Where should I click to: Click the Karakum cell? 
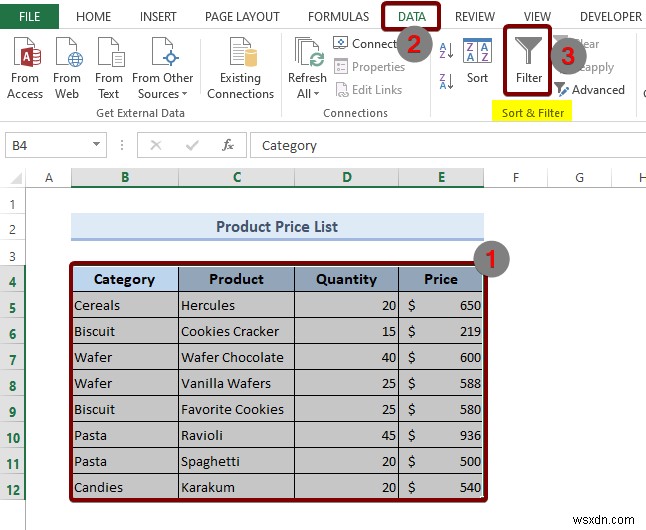[236, 487]
